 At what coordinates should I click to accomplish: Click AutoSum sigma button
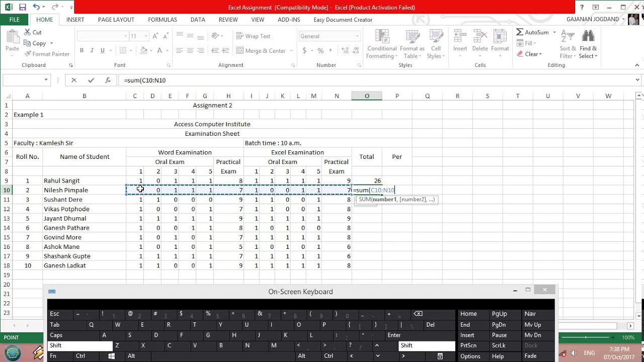coord(532,32)
